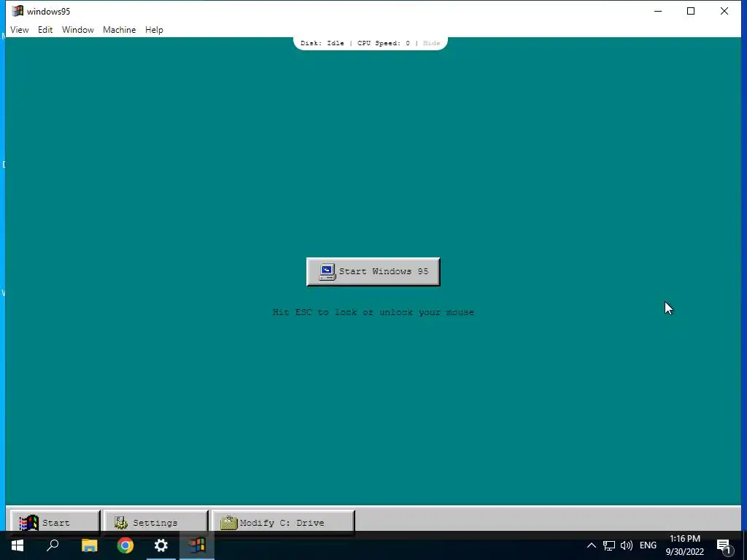Open File Explorer from the taskbar
Screen dimensions: 747x560
(89, 545)
